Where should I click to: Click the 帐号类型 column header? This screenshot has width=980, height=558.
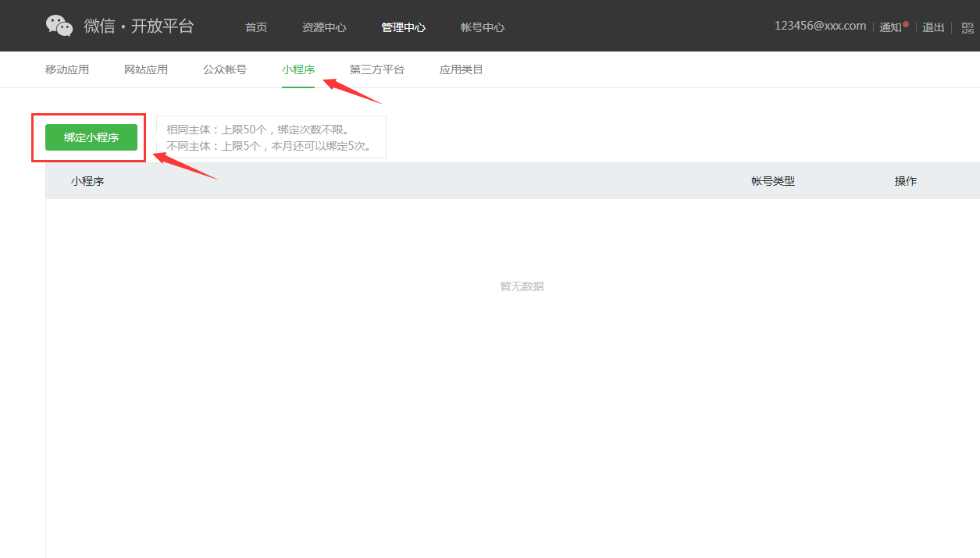click(773, 181)
